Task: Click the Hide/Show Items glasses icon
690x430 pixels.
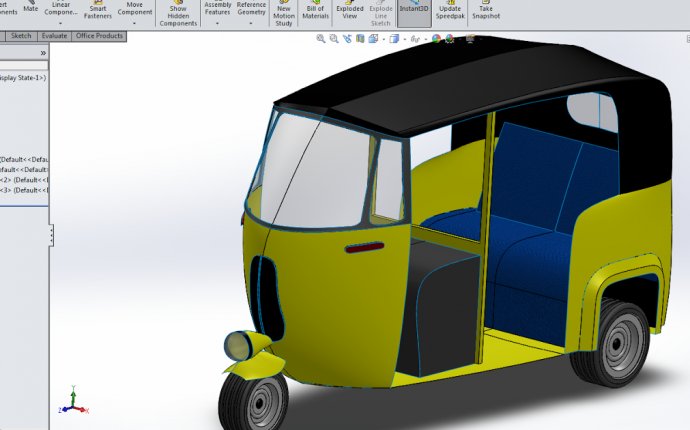Action: click(x=415, y=39)
